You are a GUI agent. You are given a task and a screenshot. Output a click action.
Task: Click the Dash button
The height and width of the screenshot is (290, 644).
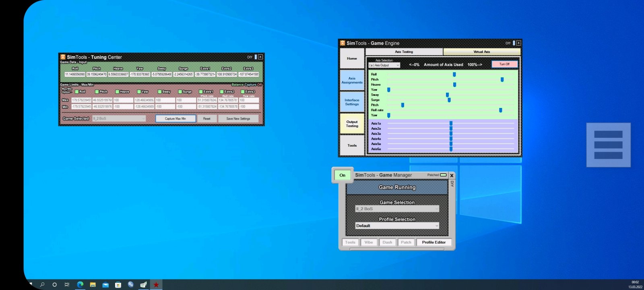coord(387,242)
